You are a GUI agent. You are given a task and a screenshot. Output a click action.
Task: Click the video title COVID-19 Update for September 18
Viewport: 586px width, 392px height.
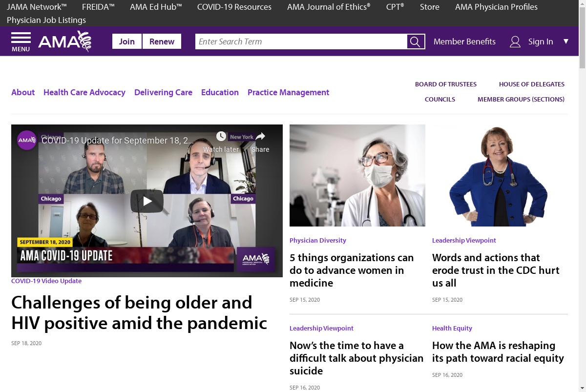pos(117,141)
